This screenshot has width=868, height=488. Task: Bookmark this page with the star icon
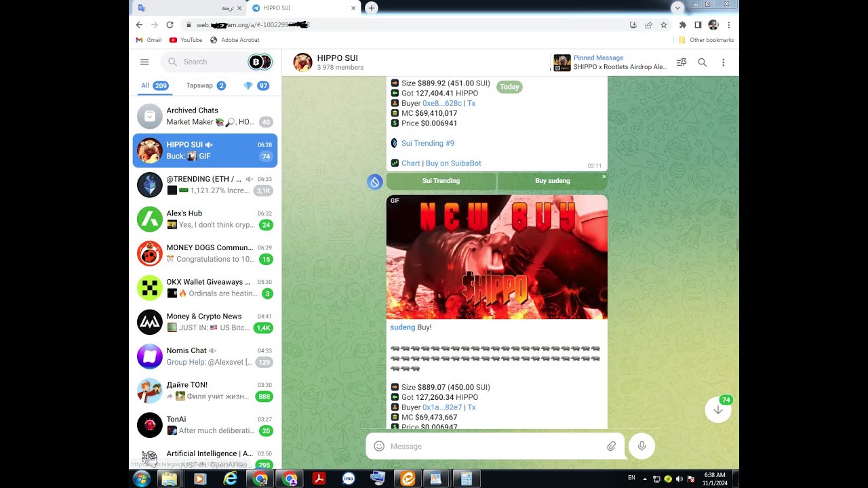[x=664, y=25]
